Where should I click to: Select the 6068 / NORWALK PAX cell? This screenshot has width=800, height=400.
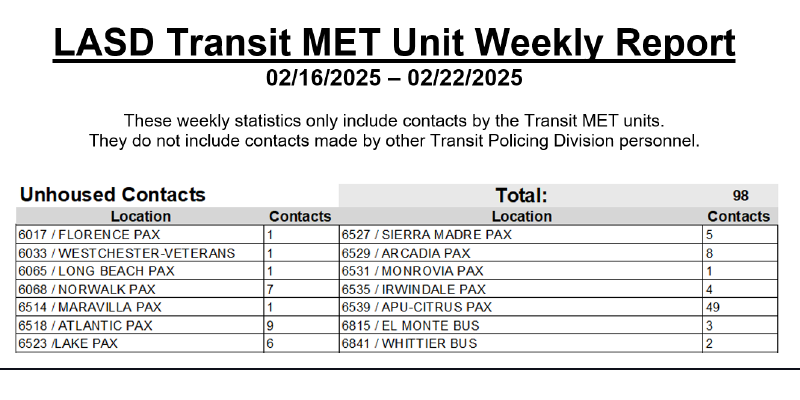(x=85, y=289)
